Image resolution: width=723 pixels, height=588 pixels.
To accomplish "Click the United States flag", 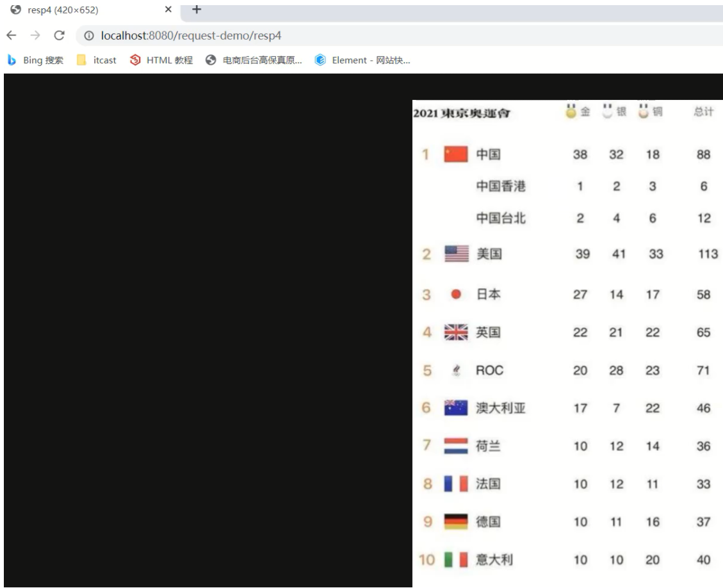I will tap(457, 254).
